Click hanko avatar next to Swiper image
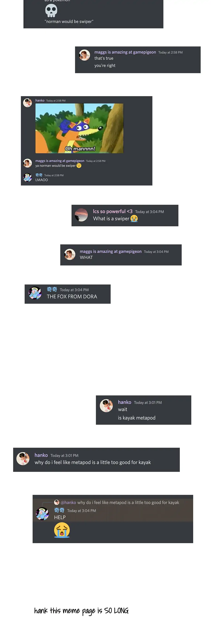Viewport: 211px width, 644px height. point(27,102)
